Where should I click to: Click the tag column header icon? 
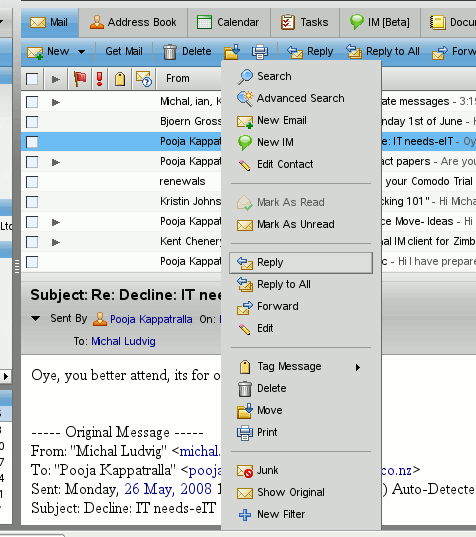[x=120, y=79]
